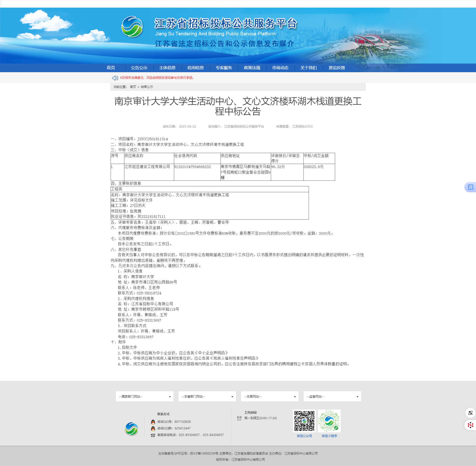This screenshot has width=476, height=466.
Task: Open 意见反馈 from the nav bar
Action: pos(337,68)
